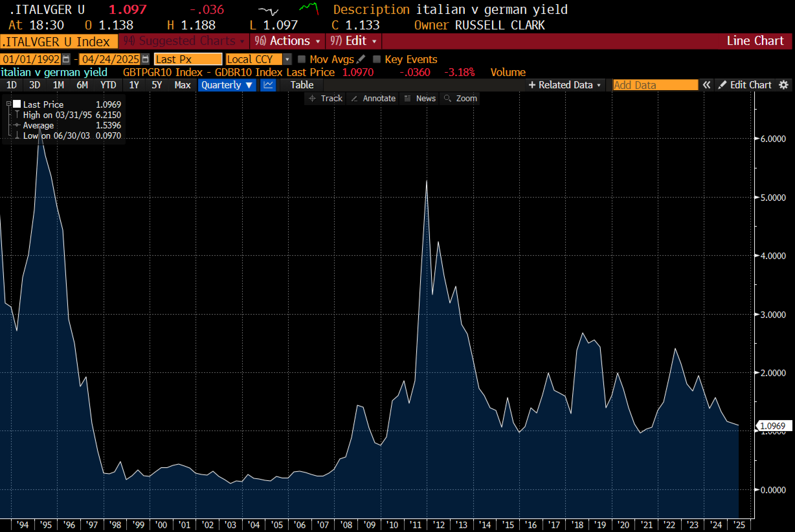
Task: Open the end date calendar picker icon
Action: click(x=145, y=60)
